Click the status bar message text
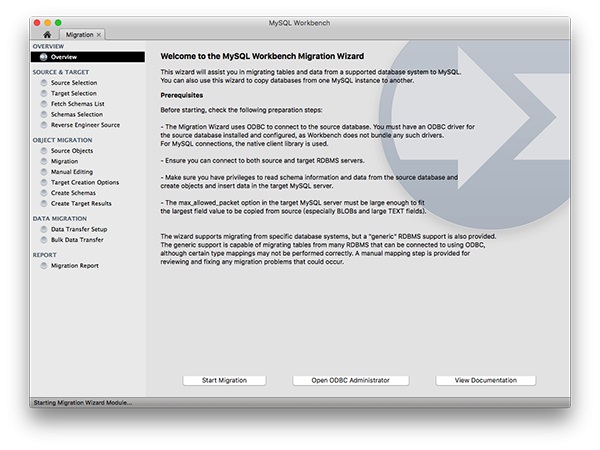This screenshot has height=450, width=600. tap(83, 403)
